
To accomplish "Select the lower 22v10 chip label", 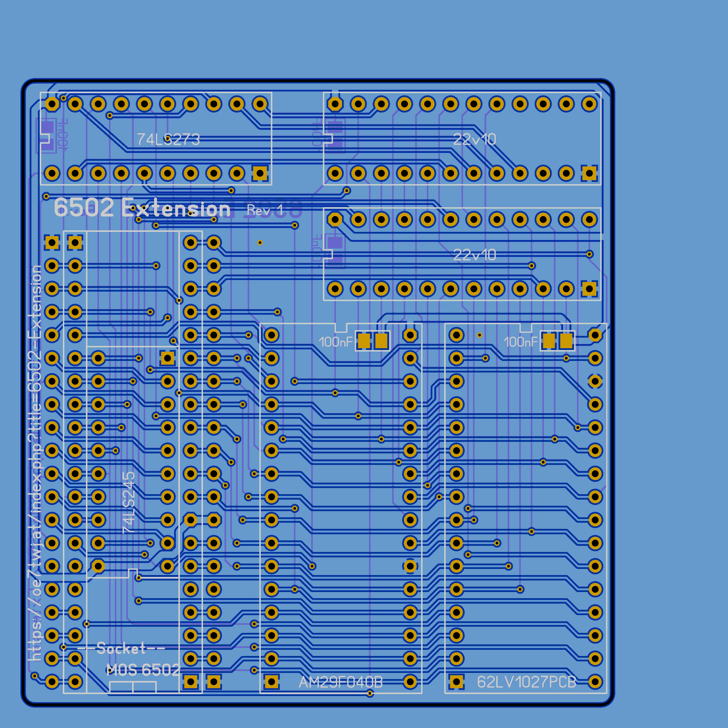I will pyautogui.click(x=474, y=255).
